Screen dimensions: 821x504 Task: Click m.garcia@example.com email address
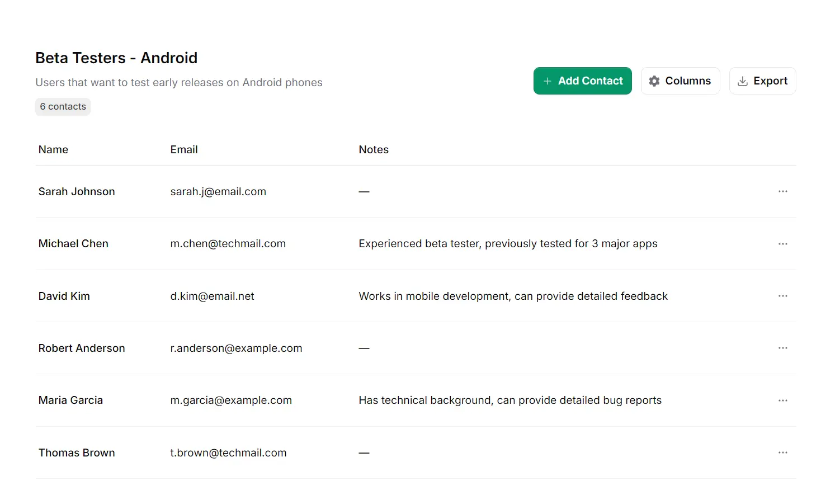[x=230, y=401]
